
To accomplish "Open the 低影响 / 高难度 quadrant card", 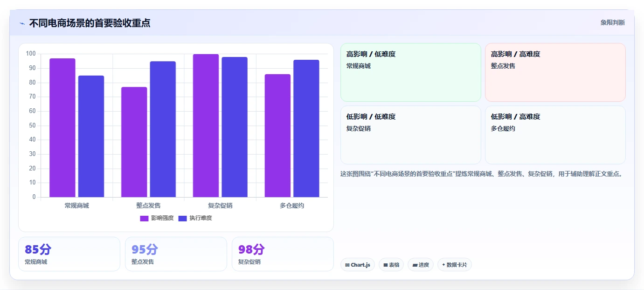I will [x=555, y=135].
